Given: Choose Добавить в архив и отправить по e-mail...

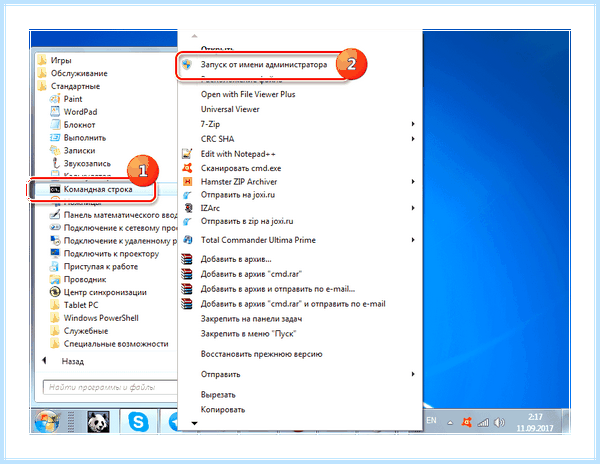Looking at the screenshot, I should [278, 289].
